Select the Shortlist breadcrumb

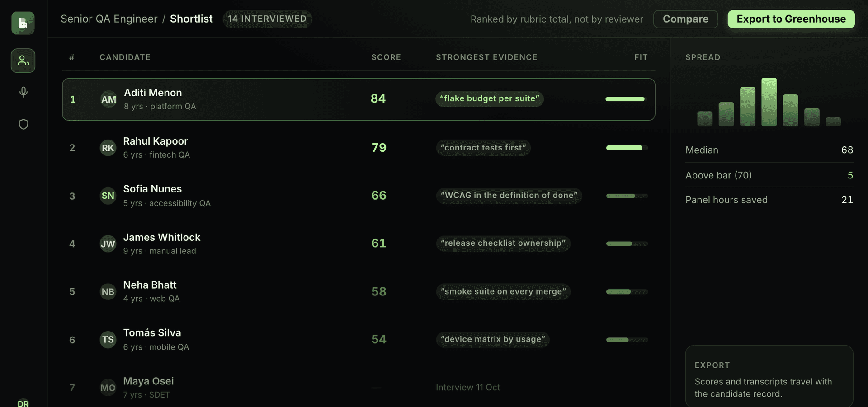[x=191, y=19]
